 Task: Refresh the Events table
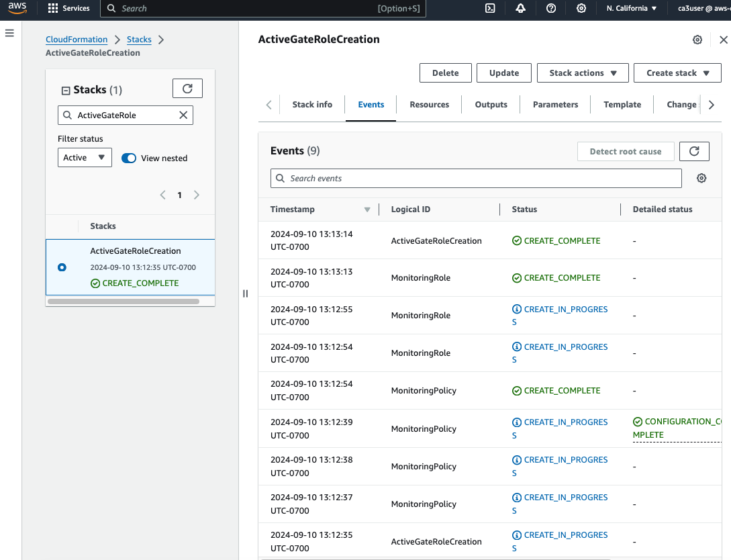click(x=694, y=151)
